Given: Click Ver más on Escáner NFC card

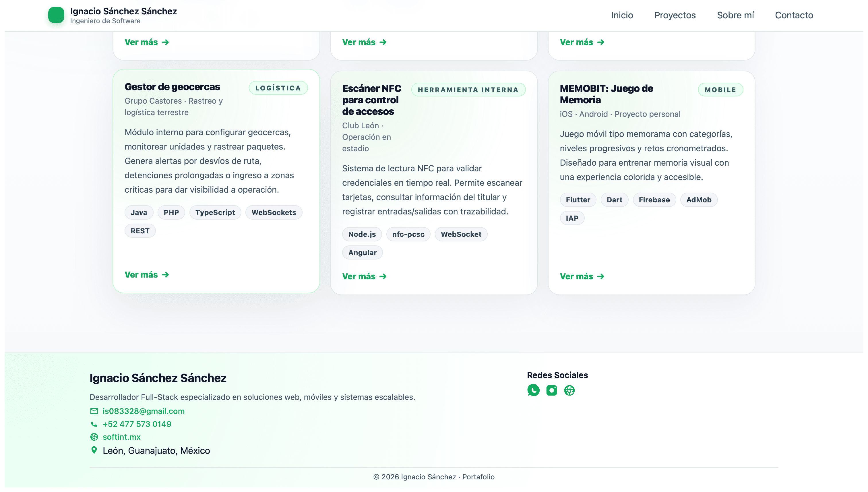Looking at the screenshot, I should pyautogui.click(x=364, y=276).
